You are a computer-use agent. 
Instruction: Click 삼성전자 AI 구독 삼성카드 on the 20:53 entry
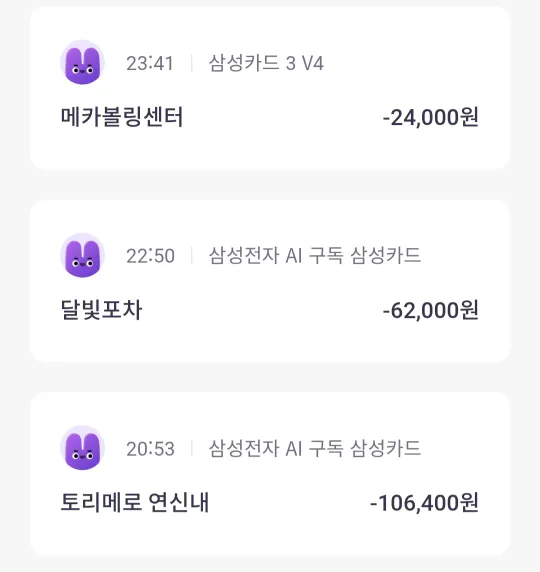(x=315, y=448)
